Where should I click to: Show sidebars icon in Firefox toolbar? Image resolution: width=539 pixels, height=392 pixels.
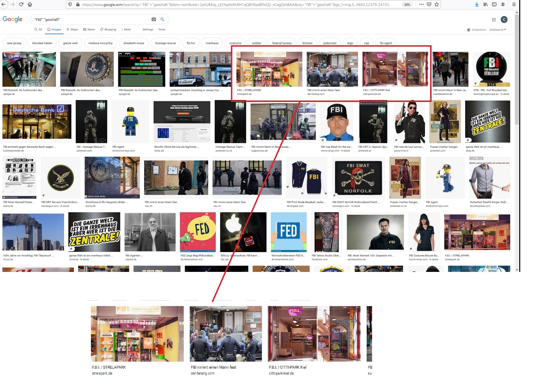point(494,4)
